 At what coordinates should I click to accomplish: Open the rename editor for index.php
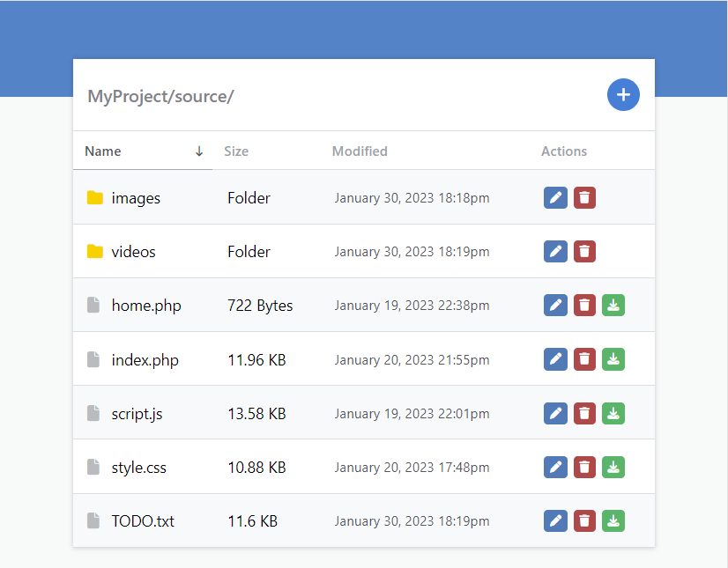click(555, 358)
